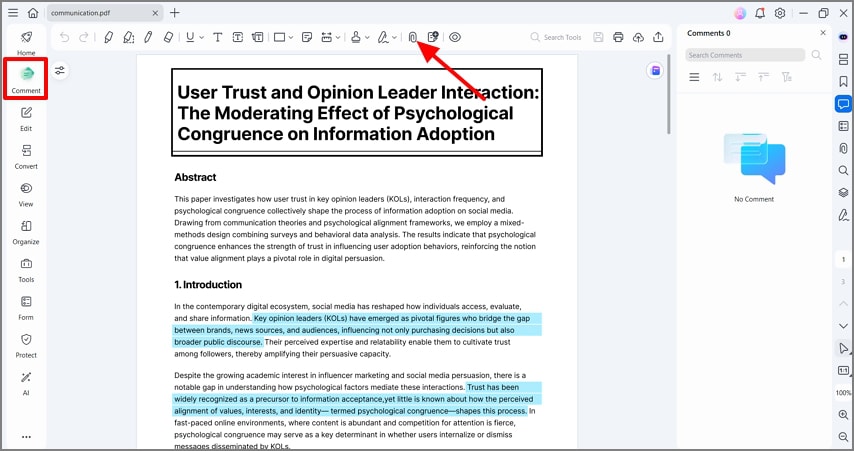Image resolution: width=854 pixels, height=451 pixels.
Task: Open the comments list menu icon
Action: 694,77
